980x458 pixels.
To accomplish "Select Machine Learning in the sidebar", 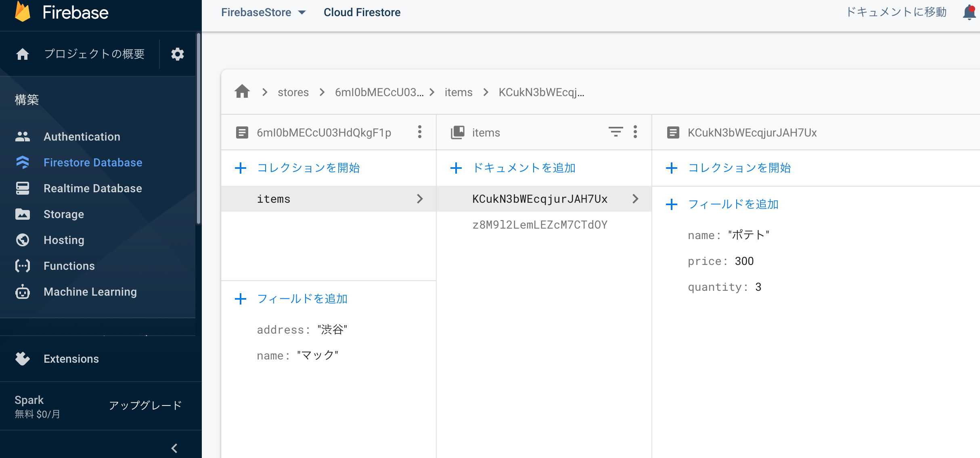I will (90, 292).
